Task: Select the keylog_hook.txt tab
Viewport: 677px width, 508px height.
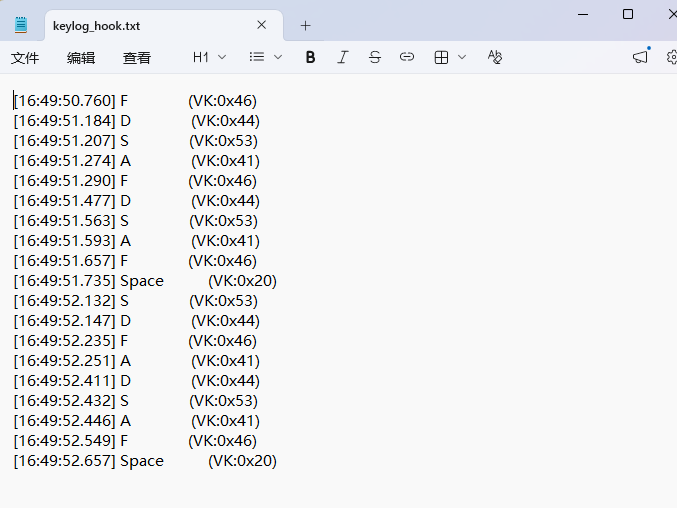Action: [164, 25]
